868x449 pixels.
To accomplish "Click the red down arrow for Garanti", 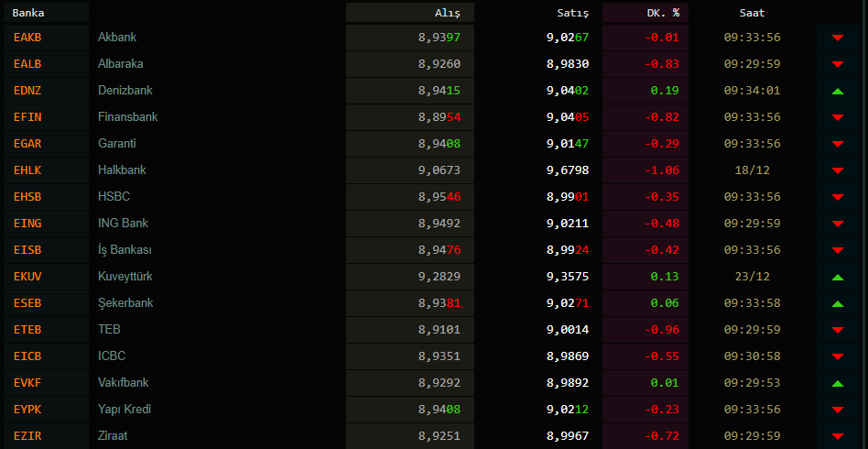I will click(837, 144).
